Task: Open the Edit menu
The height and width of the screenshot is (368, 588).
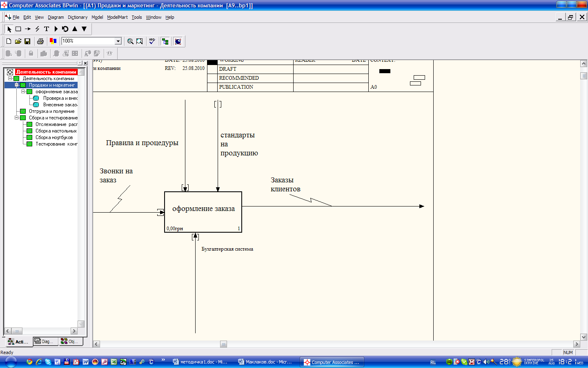Action: (27, 17)
